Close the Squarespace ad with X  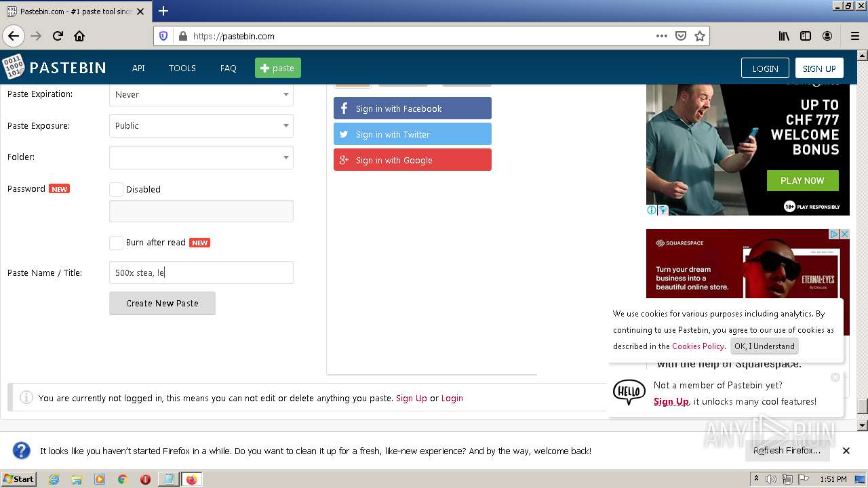pyautogui.click(x=844, y=234)
